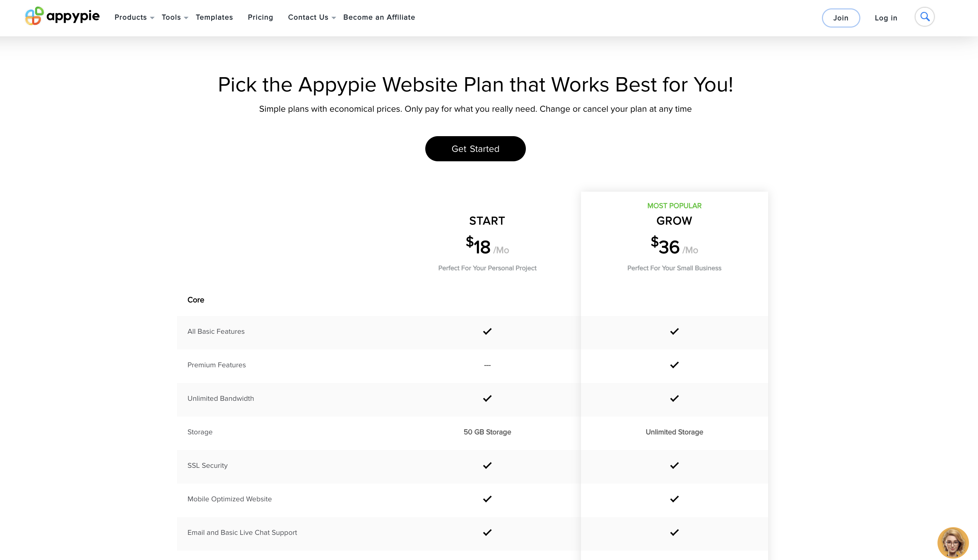Click Start plan All Basic Features checkmark
The image size is (978, 560).
487,332
